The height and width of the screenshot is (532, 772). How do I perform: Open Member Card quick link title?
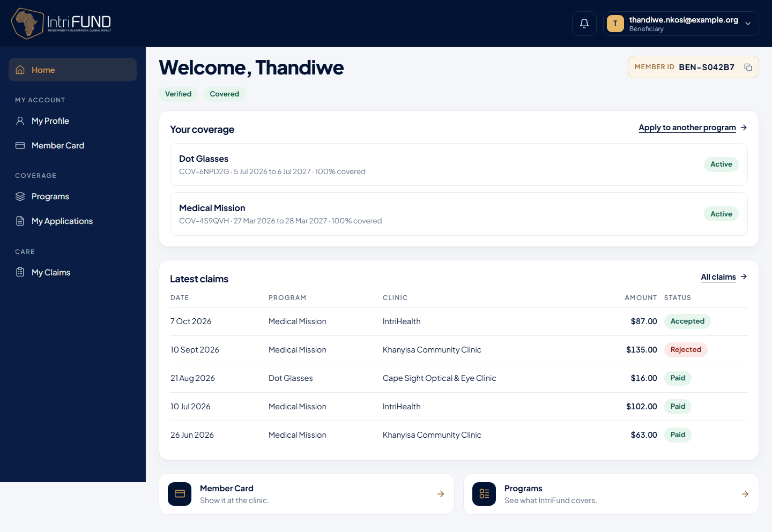pyautogui.click(x=227, y=489)
